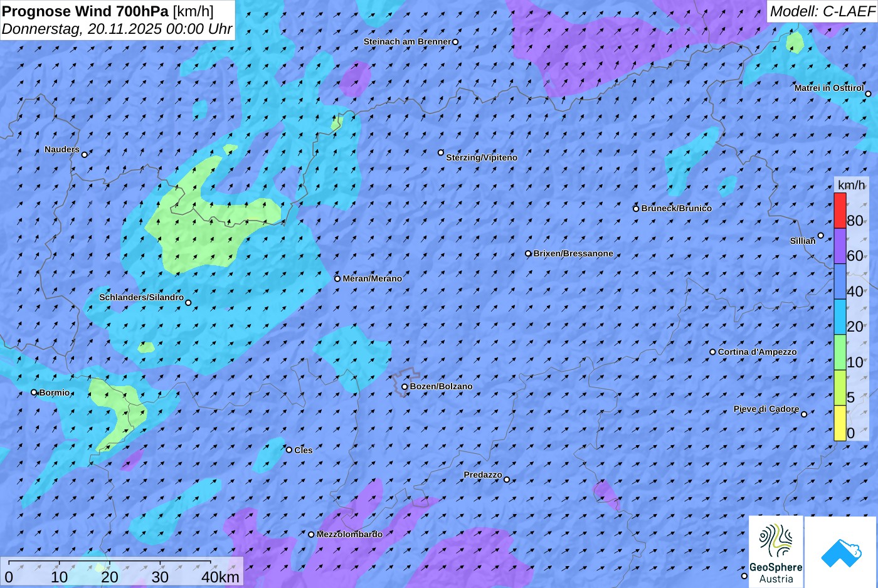Image resolution: width=878 pixels, height=588 pixels.
Task: Click the Sillian location marker
Action: click(x=820, y=236)
